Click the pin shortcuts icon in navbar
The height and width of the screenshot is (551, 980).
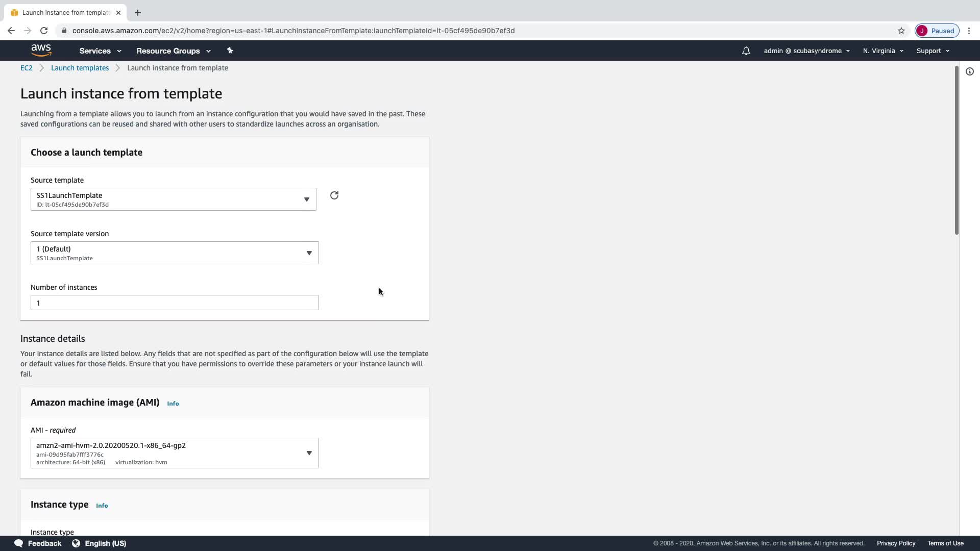(230, 51)
